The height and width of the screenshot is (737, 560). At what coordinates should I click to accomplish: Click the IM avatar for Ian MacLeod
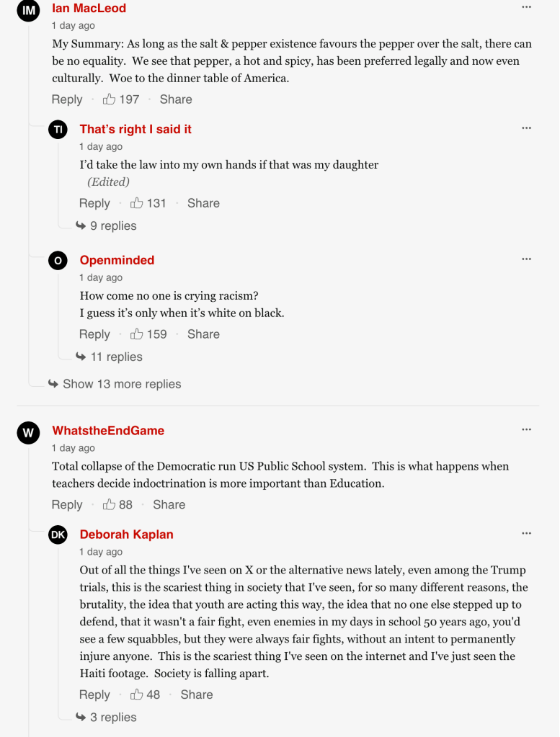click(27, 10)
